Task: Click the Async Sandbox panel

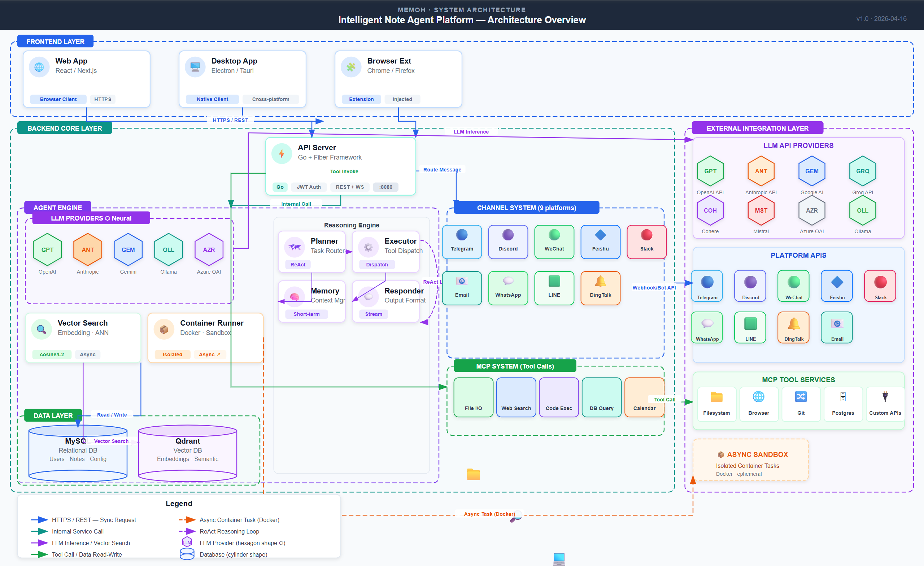Action: point(750,460)
